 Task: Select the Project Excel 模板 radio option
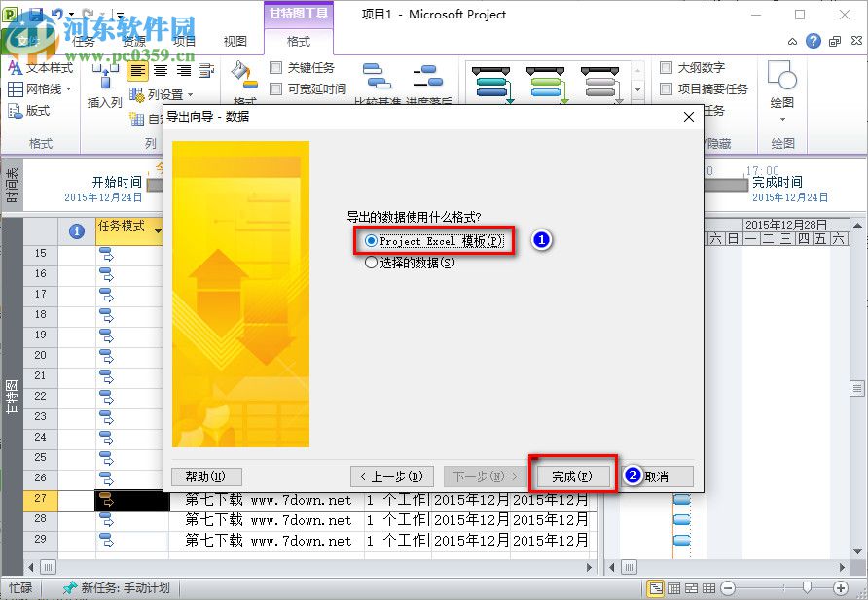(x=370, y=240)
